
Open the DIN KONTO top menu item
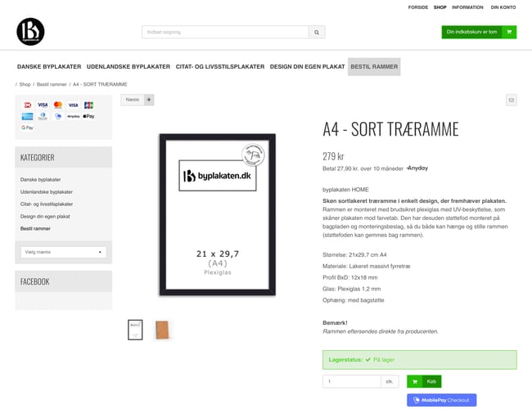[503, 7]
